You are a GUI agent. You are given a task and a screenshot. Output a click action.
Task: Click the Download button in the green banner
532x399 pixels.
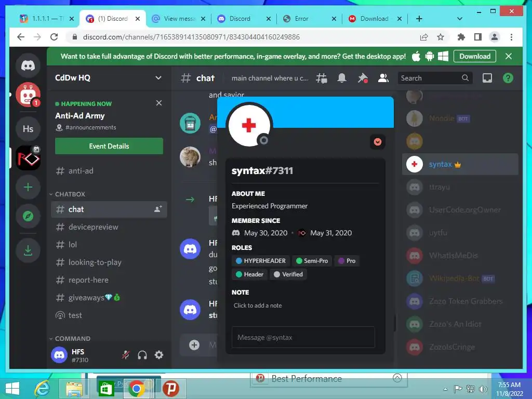tap(475, 56)
